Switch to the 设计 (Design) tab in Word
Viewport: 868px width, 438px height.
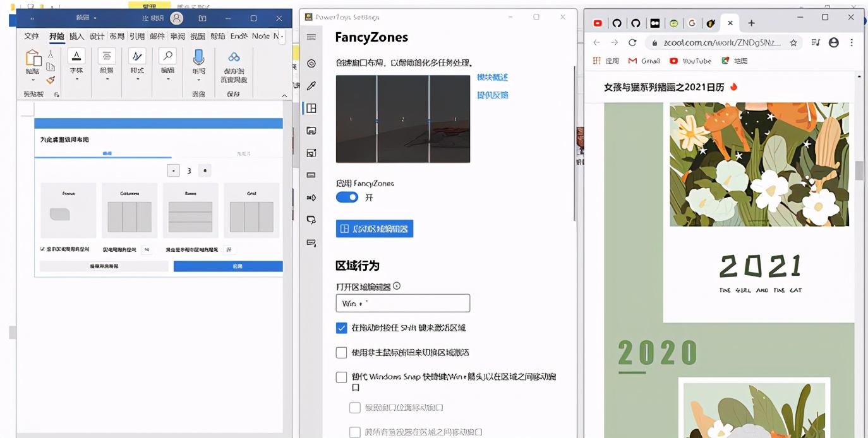click(x=97, y=37)
